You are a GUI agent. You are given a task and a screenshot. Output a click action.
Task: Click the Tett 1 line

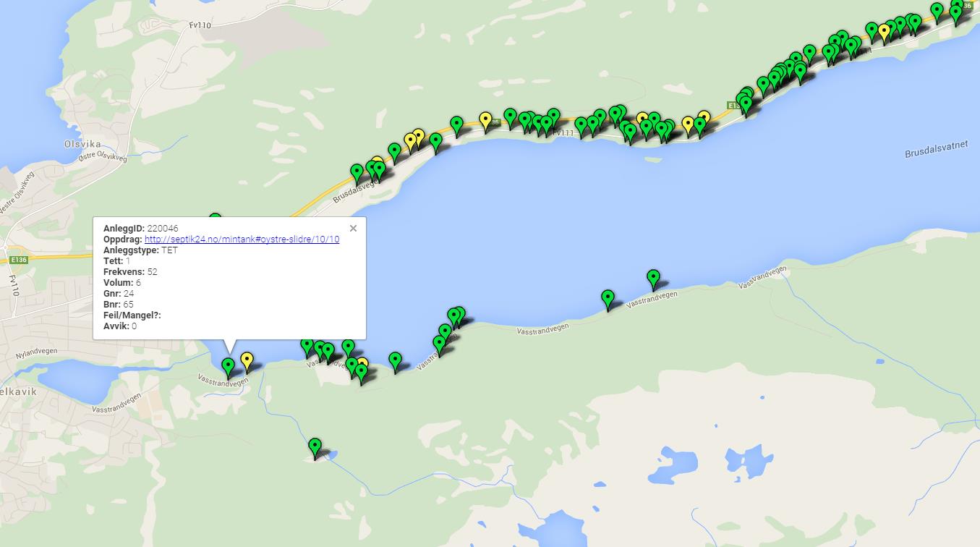coord(117,261)
